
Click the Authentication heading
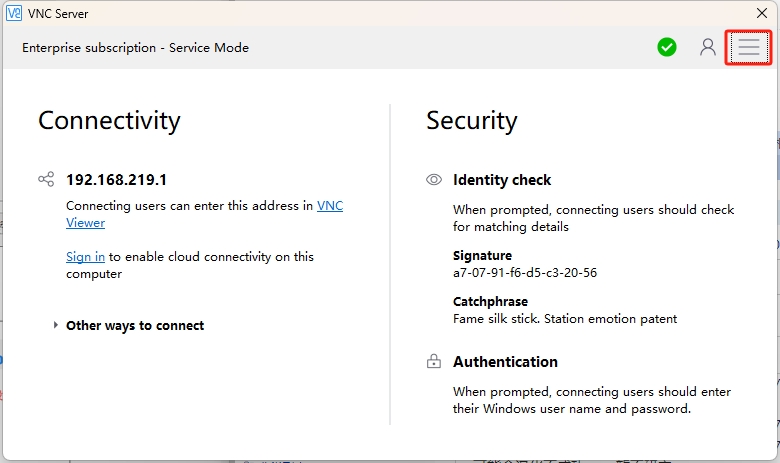(x=505, y=362)
